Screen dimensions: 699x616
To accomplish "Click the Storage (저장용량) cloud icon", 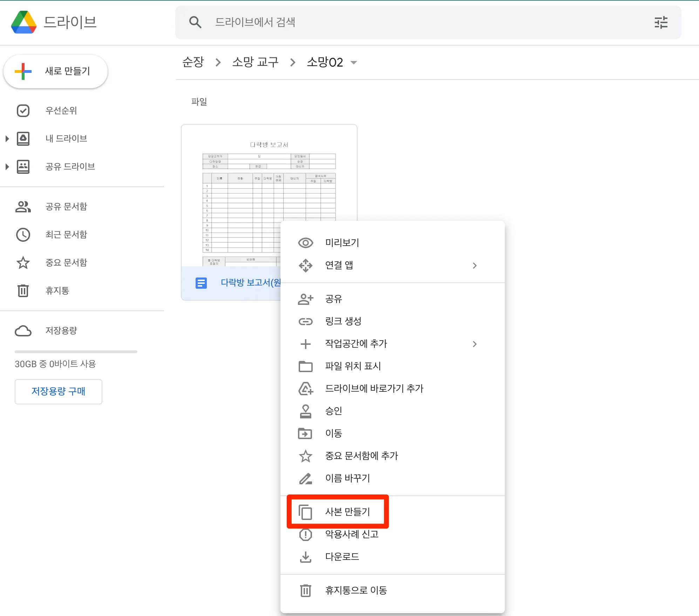I will coord(23,330).
